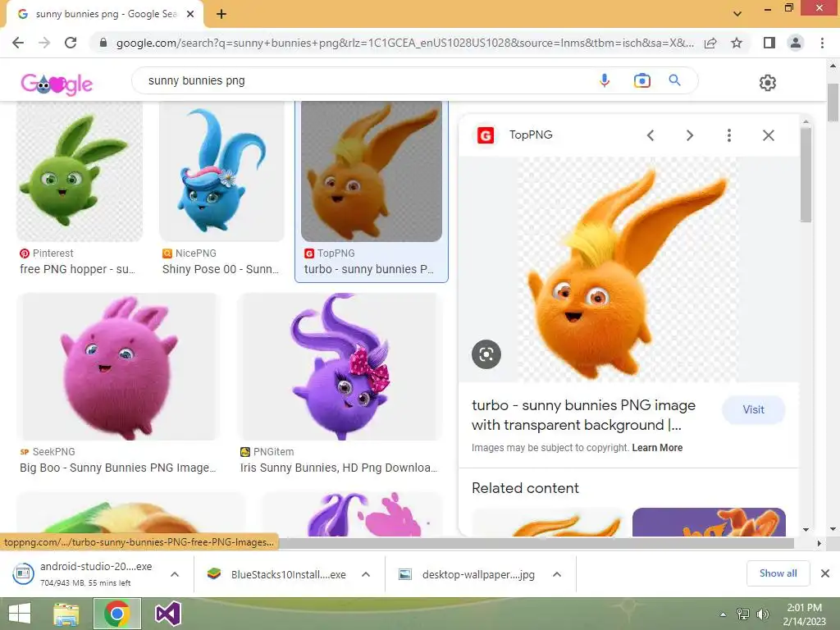The width and height of the screenshot is (840, 630).
Task: Click large turbo preview image
Action: 628,269
